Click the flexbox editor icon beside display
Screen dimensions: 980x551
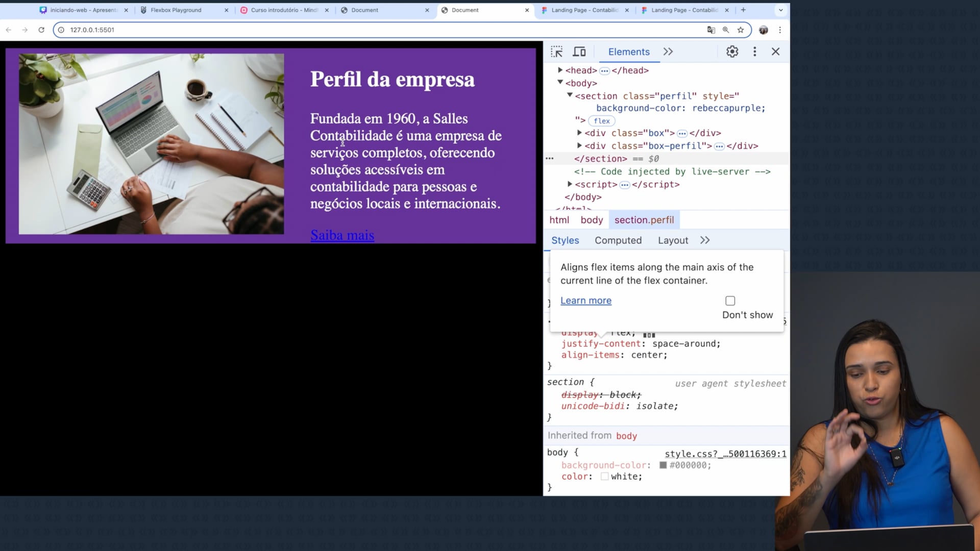point(649,335)
